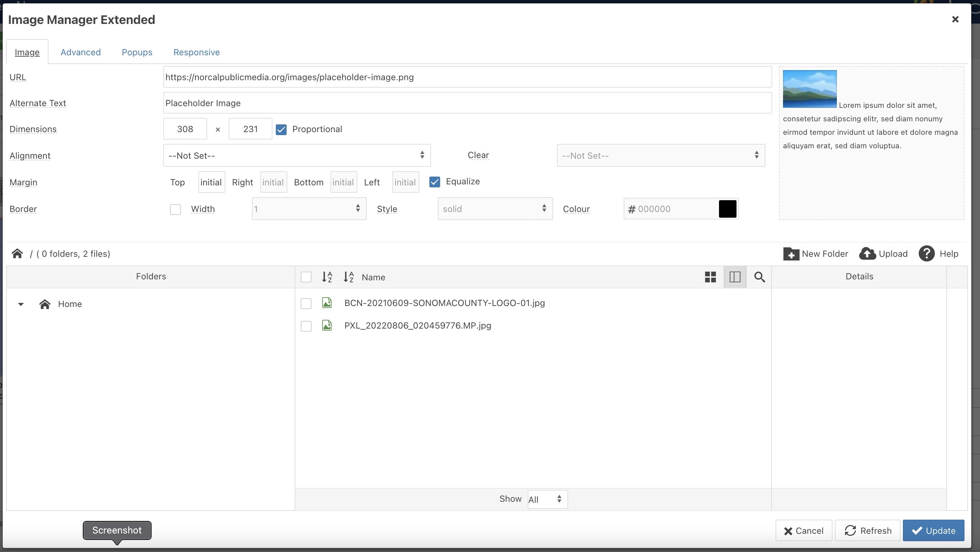
Task: Uncheck the Proportional dimensions checkbox
Action: [x=281, y=130]
